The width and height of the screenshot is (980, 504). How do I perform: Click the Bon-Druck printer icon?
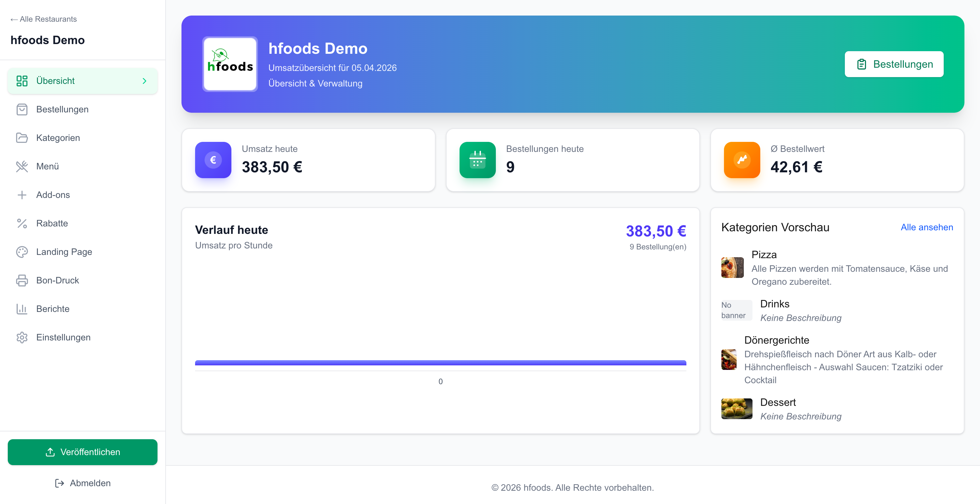click(22, 280)
